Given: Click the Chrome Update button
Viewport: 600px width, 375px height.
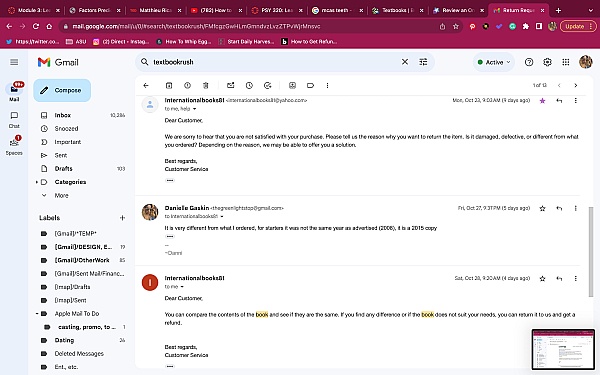Looking at the screenshot, I should point(578,26).
